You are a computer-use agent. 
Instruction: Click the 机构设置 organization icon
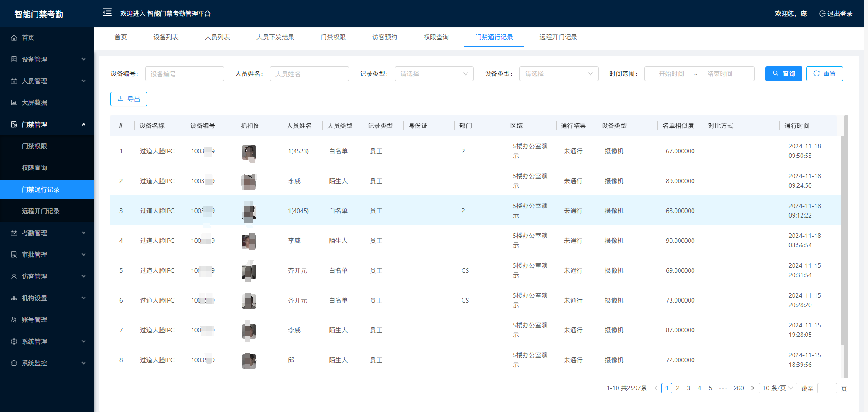pyautogui.click(x=14, y=298)
